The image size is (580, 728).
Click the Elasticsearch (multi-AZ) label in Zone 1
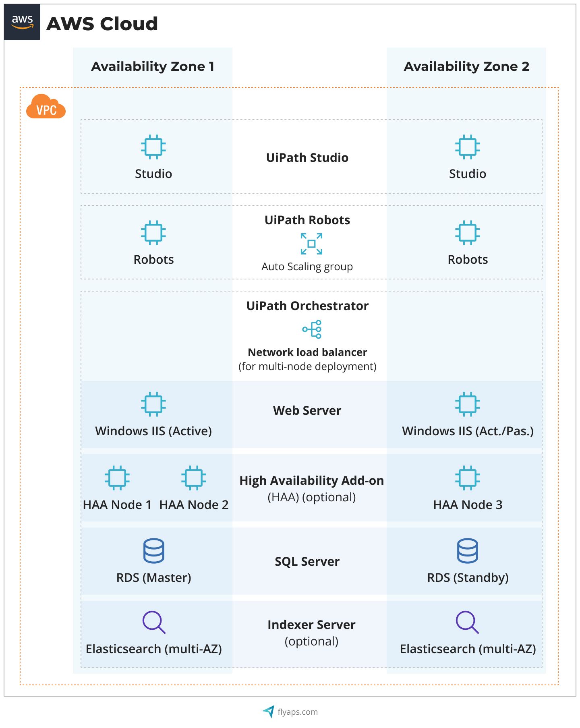[153, 649]
